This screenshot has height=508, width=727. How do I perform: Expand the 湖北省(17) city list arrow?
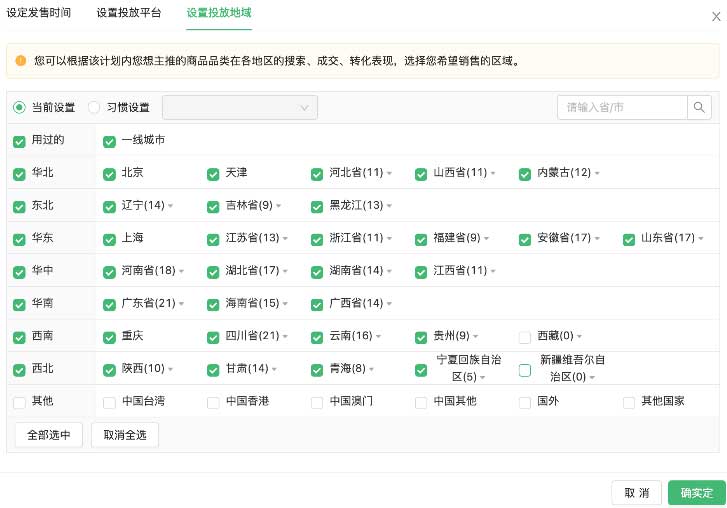click(286, 271)
